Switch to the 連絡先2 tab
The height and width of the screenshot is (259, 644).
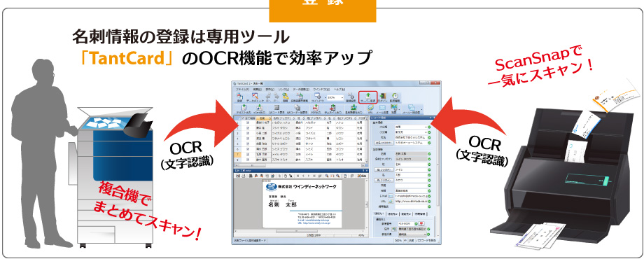[x=393, y=213]
